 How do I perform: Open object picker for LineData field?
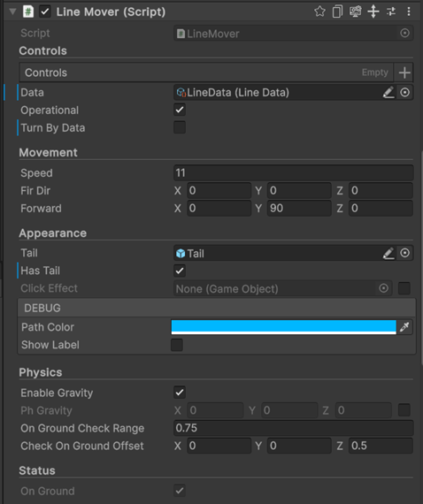click(404, 93)
